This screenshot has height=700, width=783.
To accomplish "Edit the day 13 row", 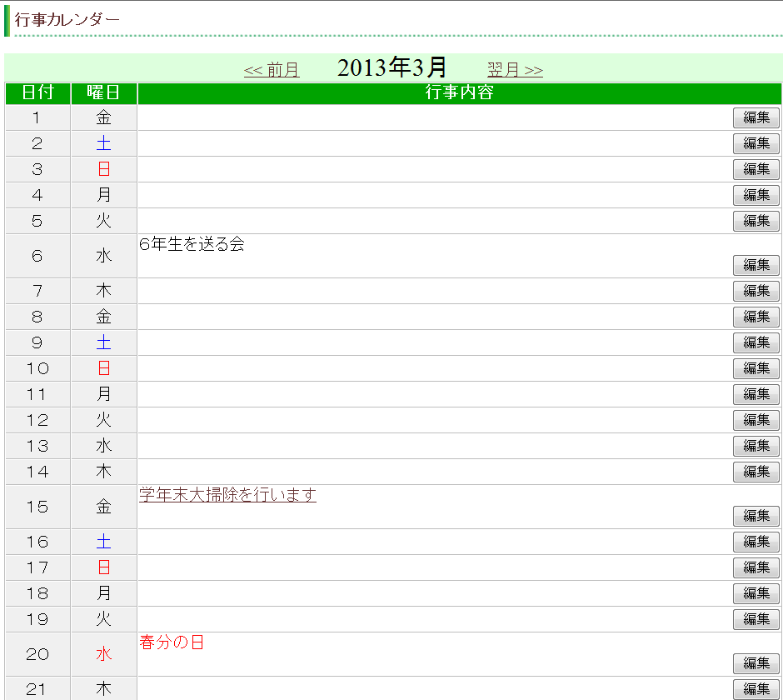I will click(x=756, y=446).
